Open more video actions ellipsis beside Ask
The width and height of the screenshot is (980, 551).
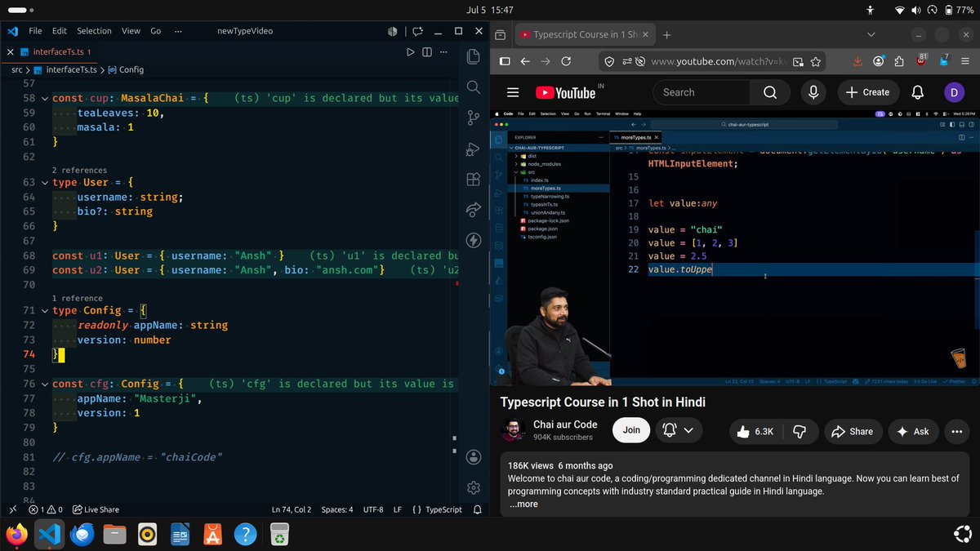[x=955, y=431]
